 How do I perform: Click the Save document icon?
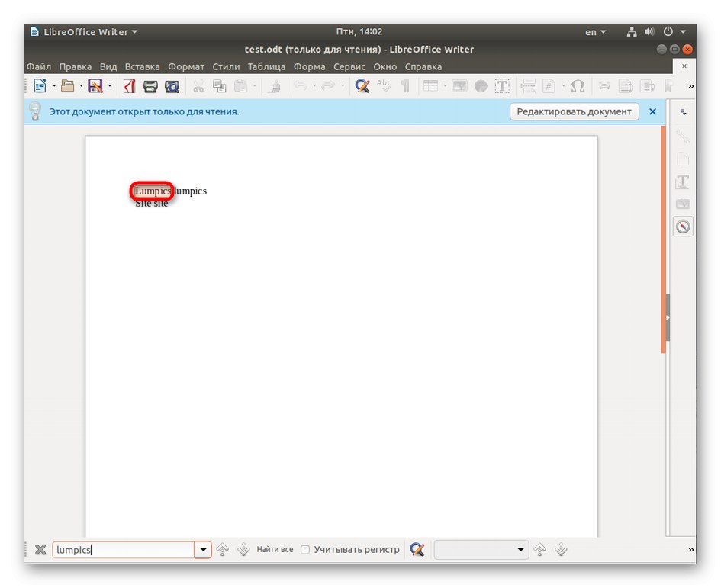click(x=95, y=86)
